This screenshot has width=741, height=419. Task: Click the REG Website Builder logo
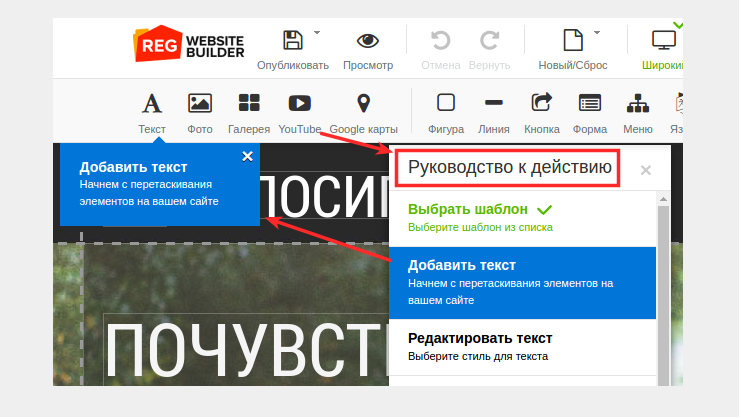189,44
